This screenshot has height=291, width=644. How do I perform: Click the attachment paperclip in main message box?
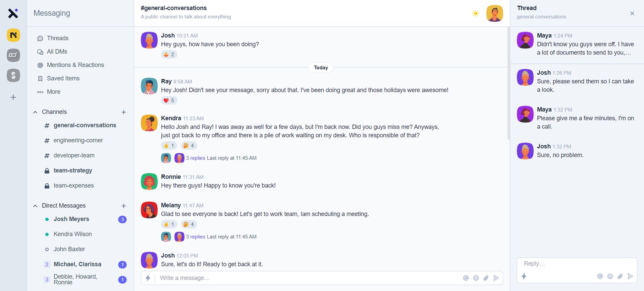(486, 278)
